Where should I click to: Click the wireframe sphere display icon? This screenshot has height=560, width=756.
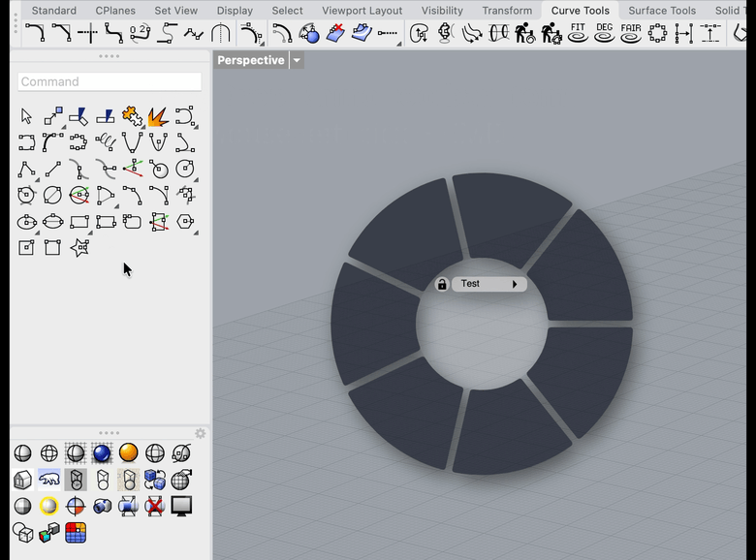(49, 453)
